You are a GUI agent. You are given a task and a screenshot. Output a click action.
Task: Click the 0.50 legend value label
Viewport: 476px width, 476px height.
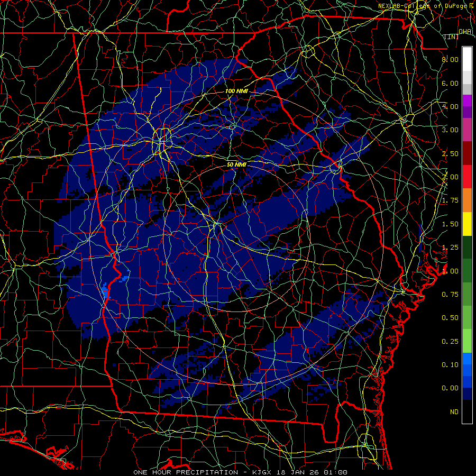450,318
